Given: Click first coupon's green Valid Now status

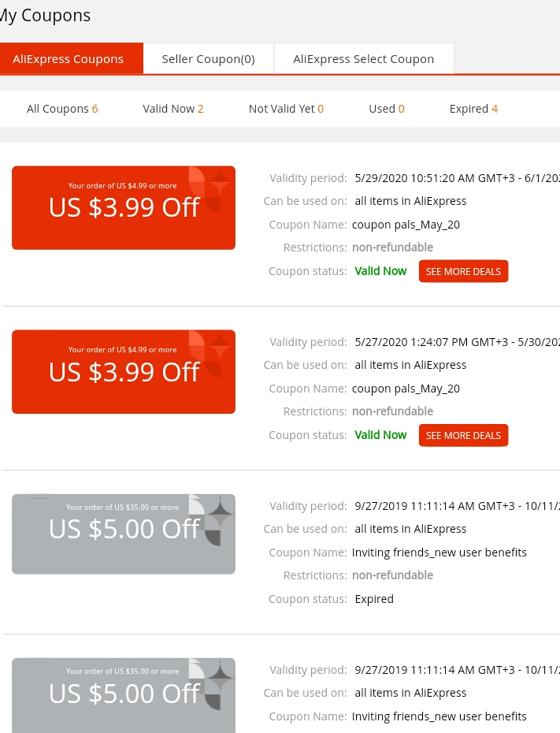Looking at the screenshot, I should point(380,271).
